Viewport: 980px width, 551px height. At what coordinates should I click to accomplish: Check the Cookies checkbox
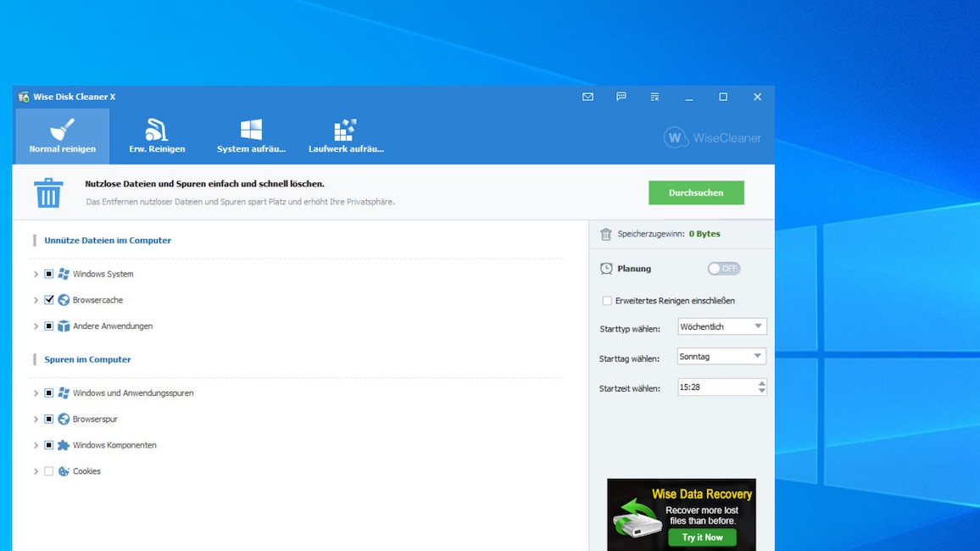coord(49,471)
